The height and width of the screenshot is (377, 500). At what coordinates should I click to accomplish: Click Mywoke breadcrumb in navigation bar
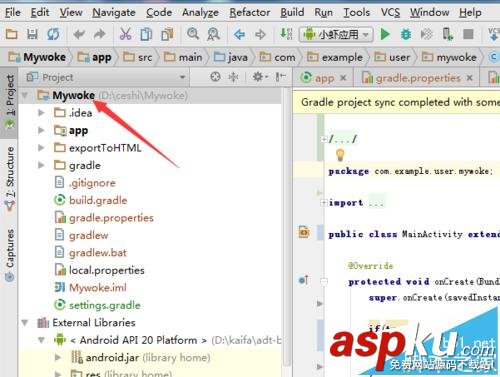coord(37,57)
